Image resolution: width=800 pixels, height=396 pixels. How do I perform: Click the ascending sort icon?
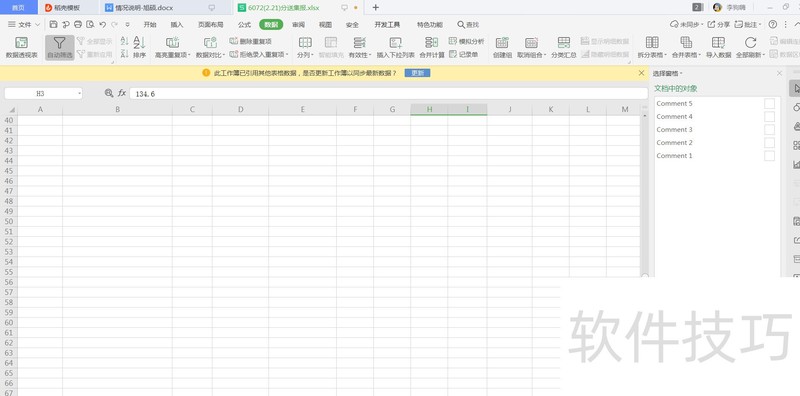coord(124,42)
